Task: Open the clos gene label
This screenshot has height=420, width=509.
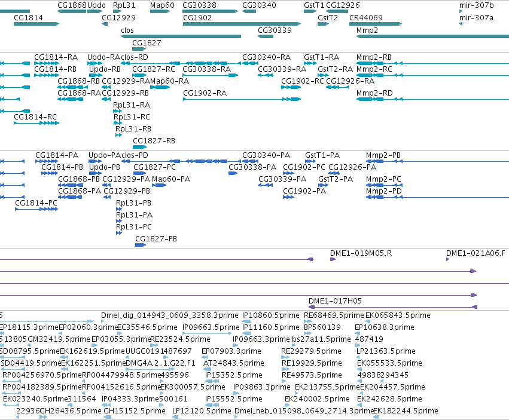Action: click(x=127, y=30)
